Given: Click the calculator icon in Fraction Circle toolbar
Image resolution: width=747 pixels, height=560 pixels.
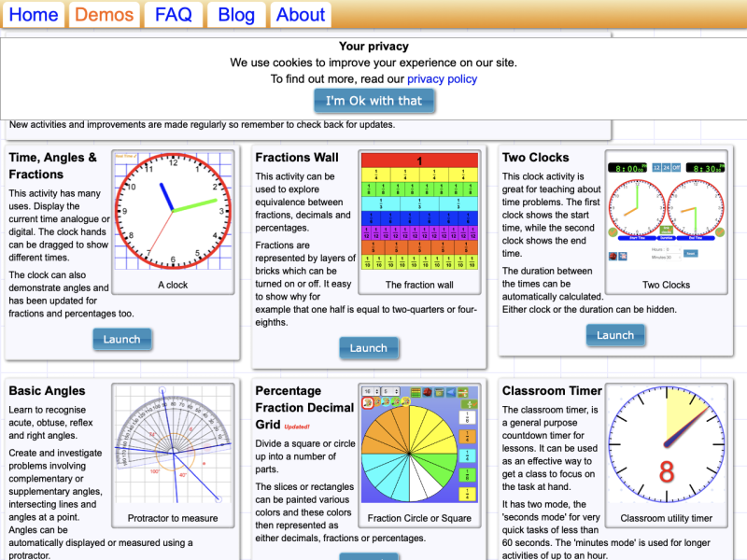Looking at the screenshot, I should pos(438,392).
